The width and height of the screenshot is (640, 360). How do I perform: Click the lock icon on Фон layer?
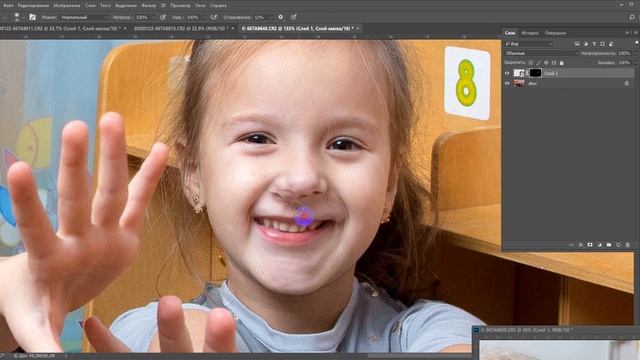coord(627,83)
